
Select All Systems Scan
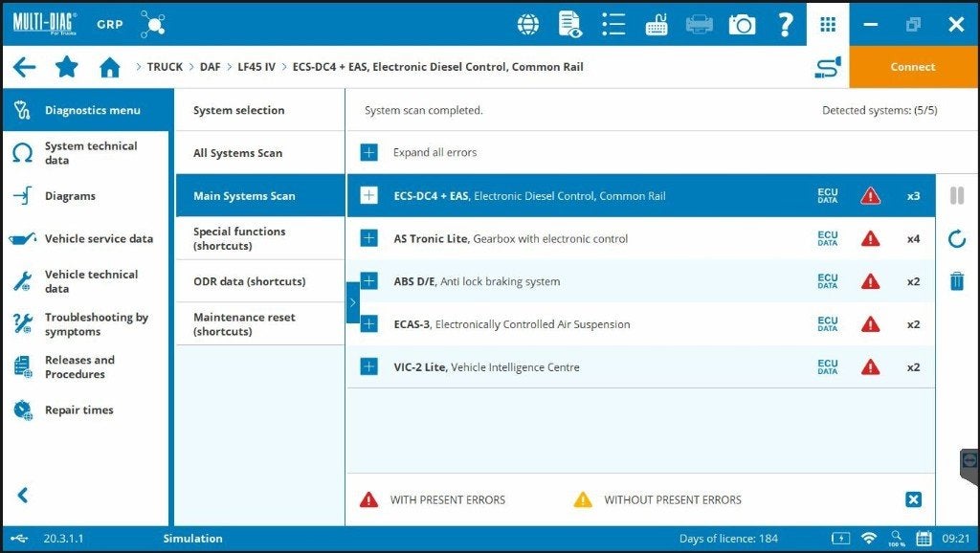pyautogui.click(x=260, y=153)
